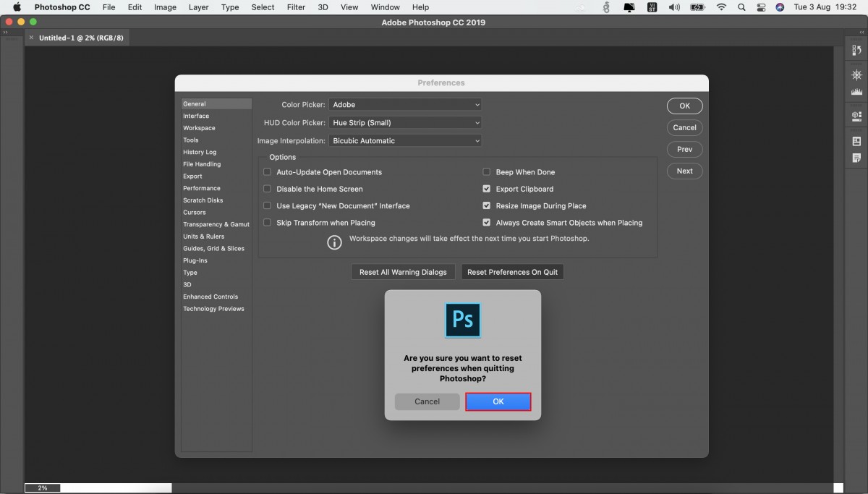Click Reset Preferences On Quit
This screenshot has width=868, height=494.
tap(513, 272)
